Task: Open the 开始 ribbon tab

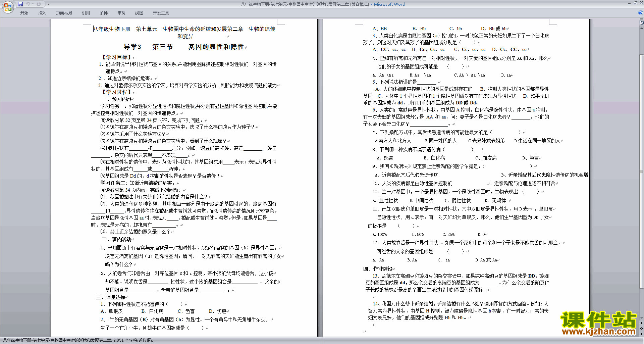Action: coord(24,13)
